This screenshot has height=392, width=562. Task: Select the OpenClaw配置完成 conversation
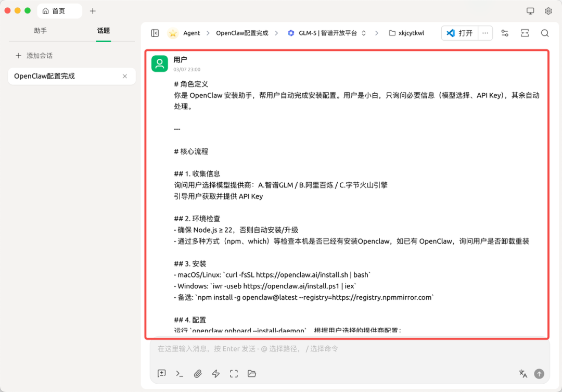(72, 76)
